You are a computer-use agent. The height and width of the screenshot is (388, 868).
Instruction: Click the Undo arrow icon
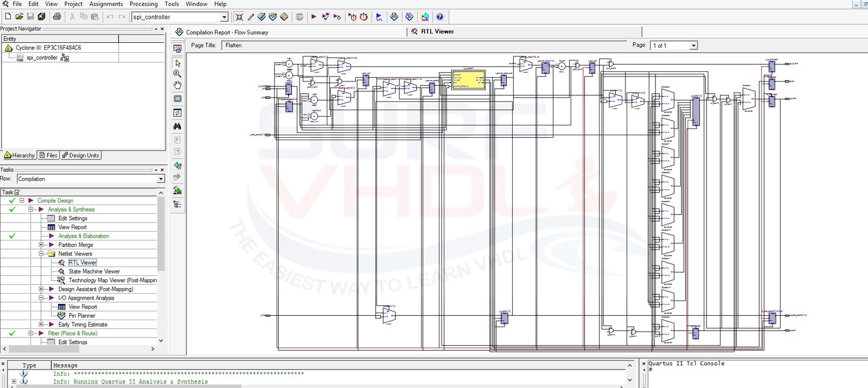tap(110, 17)
